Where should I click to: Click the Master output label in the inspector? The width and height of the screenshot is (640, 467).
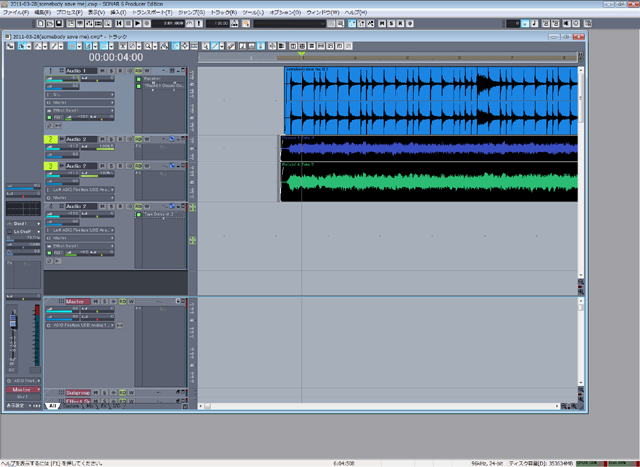tap(23, 389)
